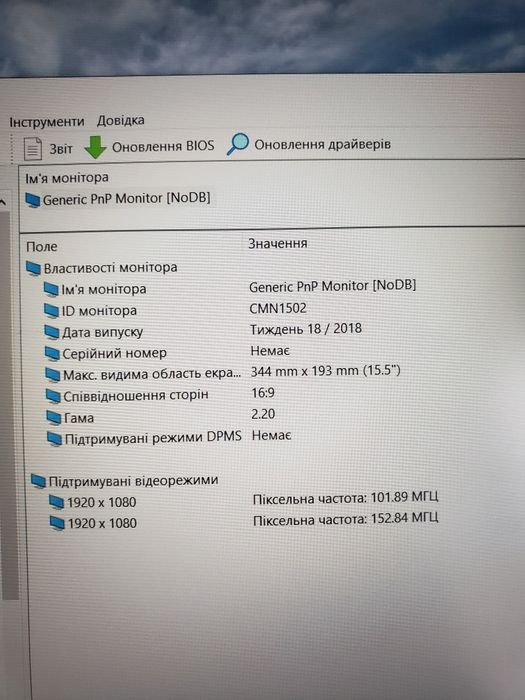This screenshot has height=700, width=525.
Task: Select 1920 x 1080 row with 152.84 МГц
Action: coord(244,521)
